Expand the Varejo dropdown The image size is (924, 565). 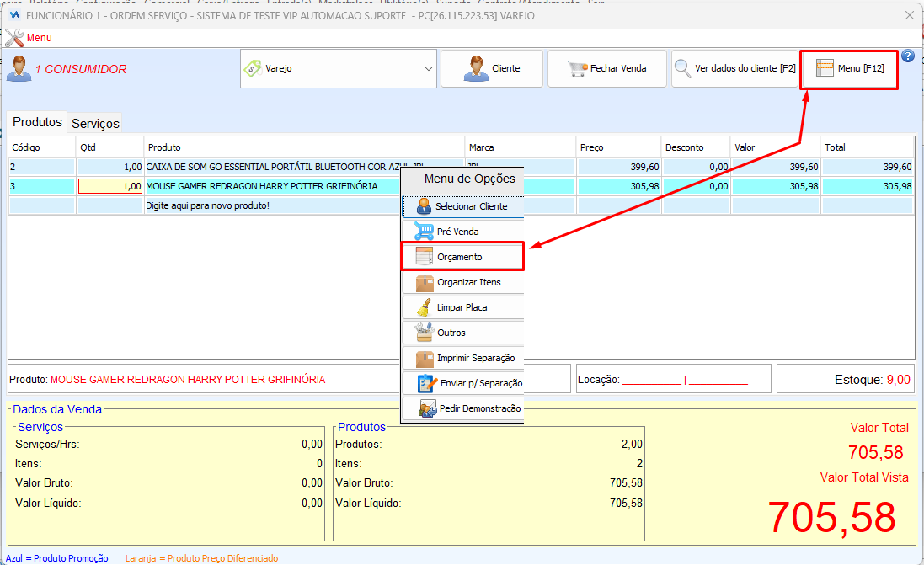[339, 69]
